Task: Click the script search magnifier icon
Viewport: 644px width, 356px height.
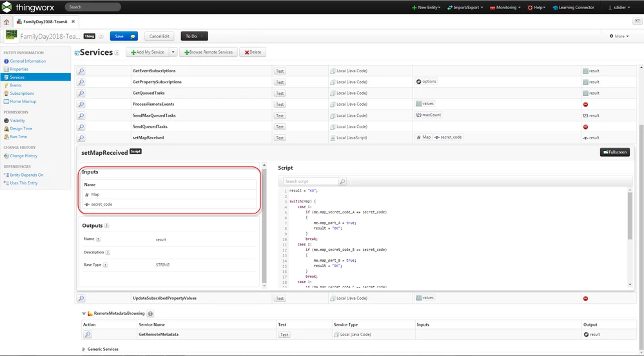Action: (342, 181)
